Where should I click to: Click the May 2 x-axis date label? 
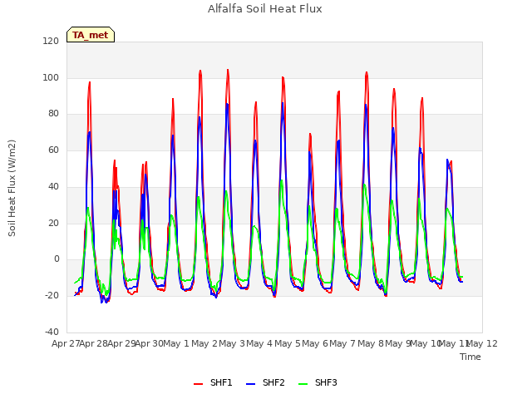pos(204,343)
